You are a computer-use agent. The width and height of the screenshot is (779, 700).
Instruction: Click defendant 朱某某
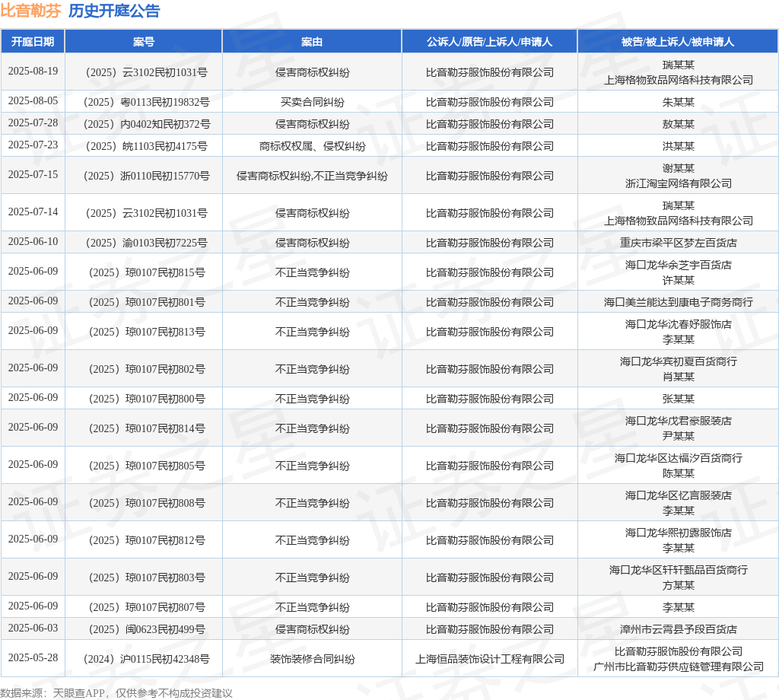(x=678, y=103)
